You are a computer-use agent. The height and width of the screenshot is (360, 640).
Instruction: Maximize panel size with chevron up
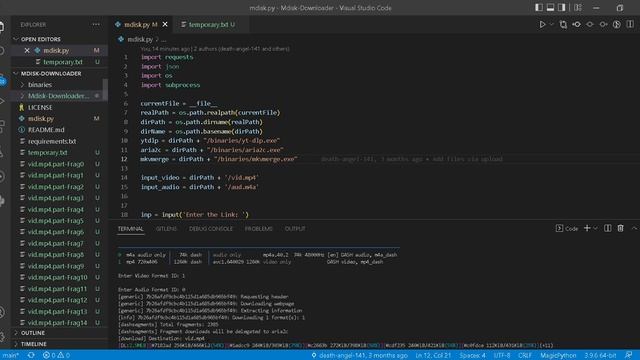[634, 229]
